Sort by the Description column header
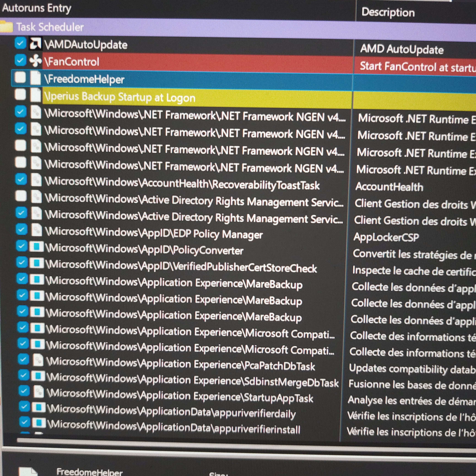 (x=388, y=12)
